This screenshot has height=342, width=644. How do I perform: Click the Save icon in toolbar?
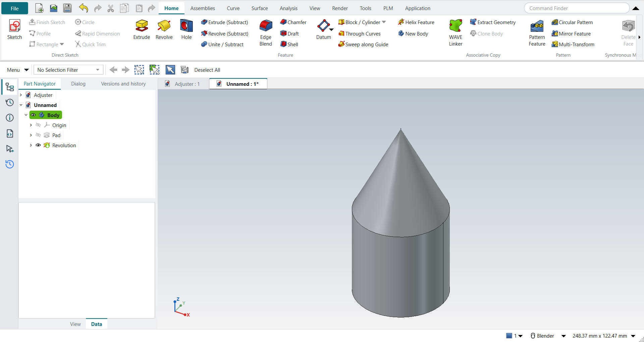point(67,8)
